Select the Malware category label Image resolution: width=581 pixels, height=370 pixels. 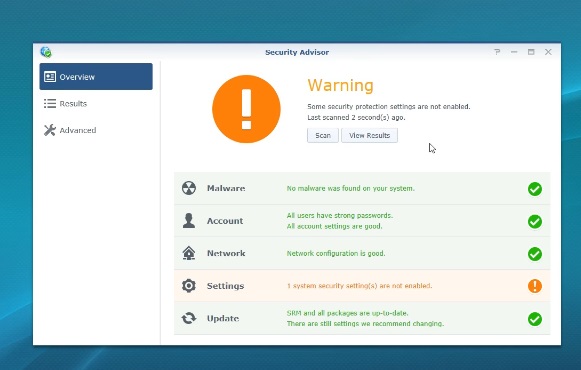point(226,188)
